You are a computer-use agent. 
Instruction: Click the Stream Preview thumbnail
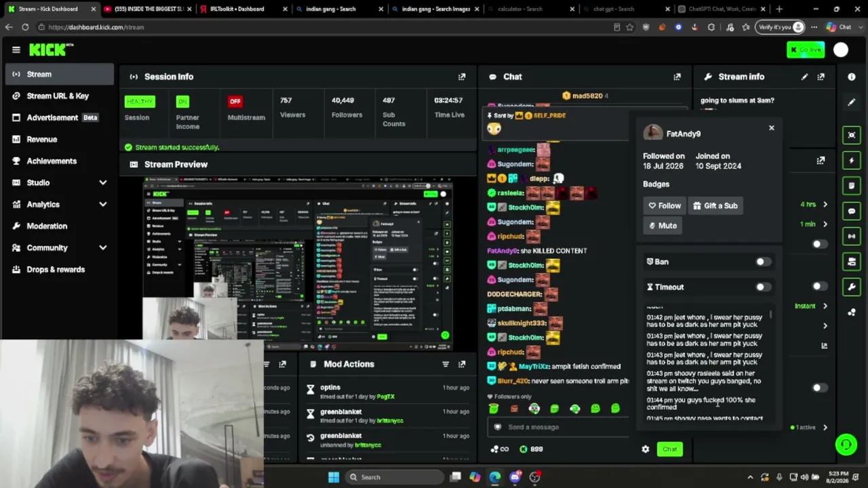tap(298, 263)
